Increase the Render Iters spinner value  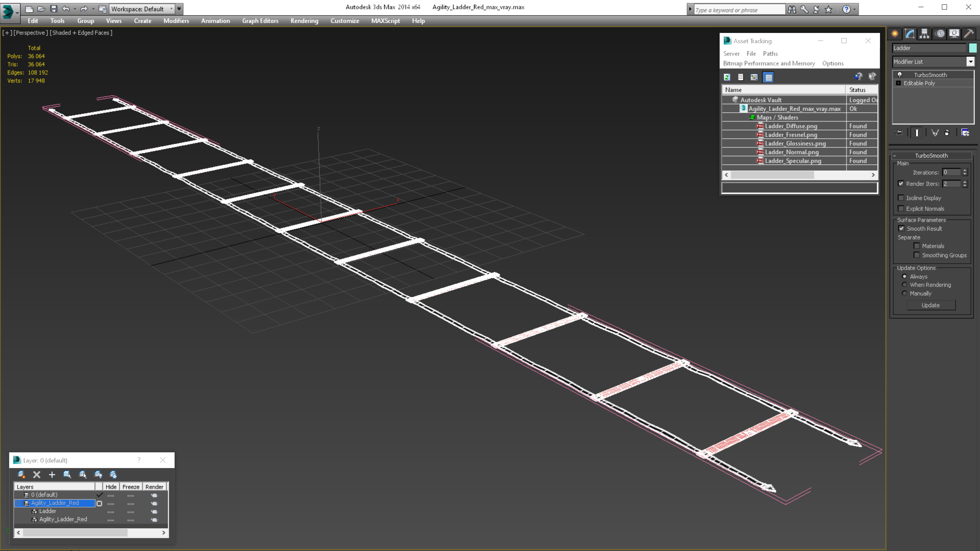(965, 182)
